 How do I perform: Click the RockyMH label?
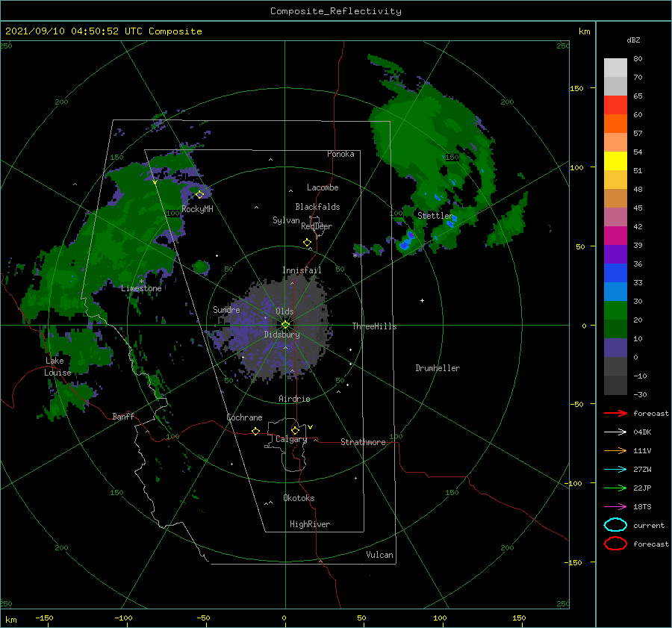tap(197, 209)
